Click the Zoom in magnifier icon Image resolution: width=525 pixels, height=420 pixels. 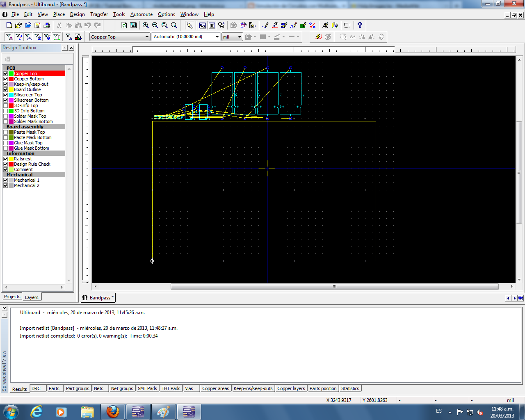146,25
